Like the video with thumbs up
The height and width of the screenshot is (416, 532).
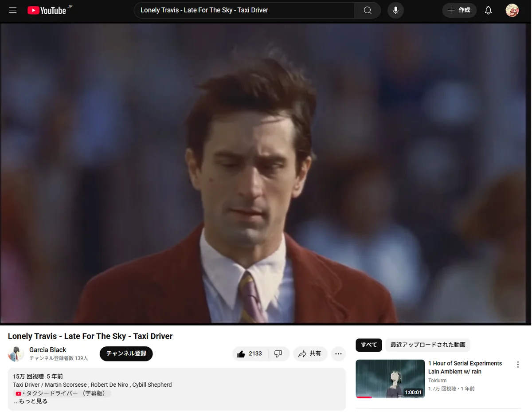pos(250,353)
